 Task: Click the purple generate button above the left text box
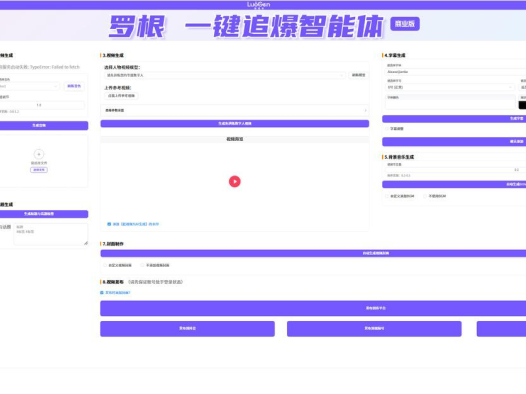44,214
